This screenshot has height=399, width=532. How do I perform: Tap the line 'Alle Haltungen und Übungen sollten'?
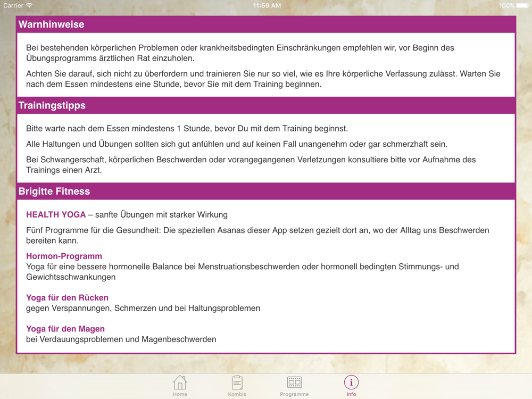pyautogui.click(x=237, y=144)
